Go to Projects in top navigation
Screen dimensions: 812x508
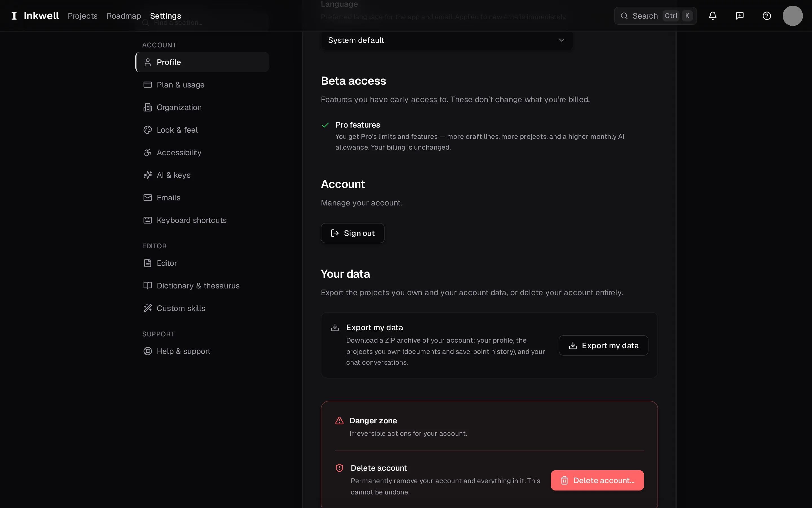click(x=83, y=16)
